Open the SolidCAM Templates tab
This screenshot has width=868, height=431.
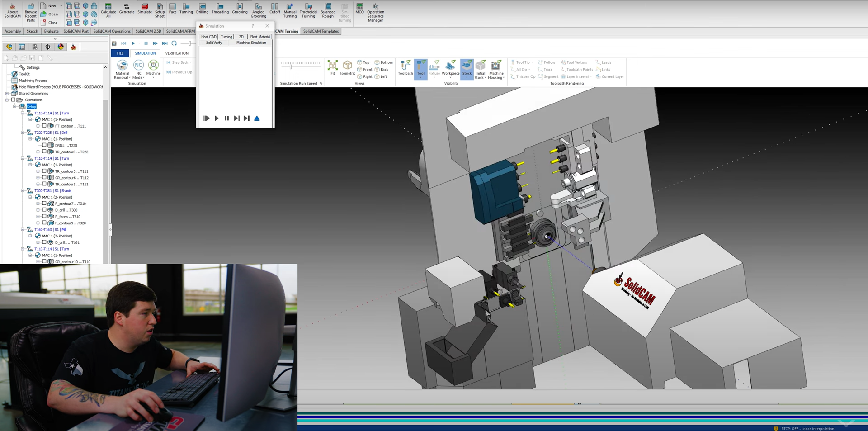click(321, 31)
